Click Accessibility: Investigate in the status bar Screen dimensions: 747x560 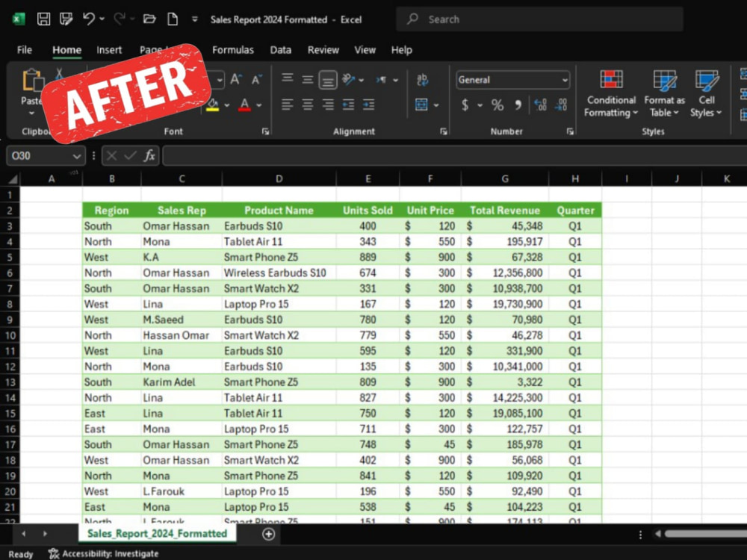click(x=104, y=554)
